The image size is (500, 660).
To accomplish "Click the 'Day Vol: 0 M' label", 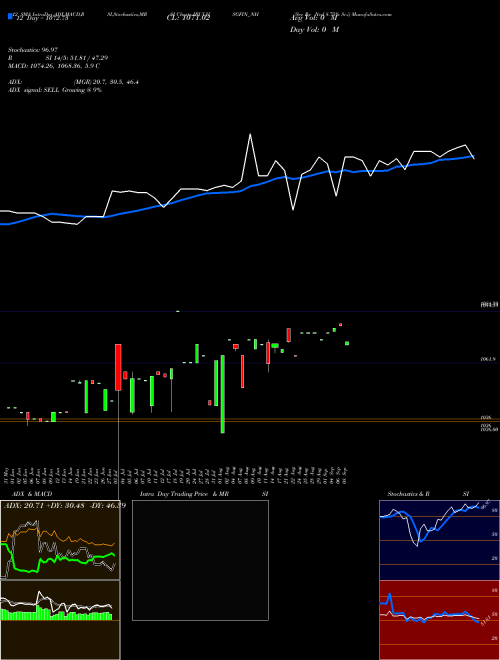I will coord(314,30).
